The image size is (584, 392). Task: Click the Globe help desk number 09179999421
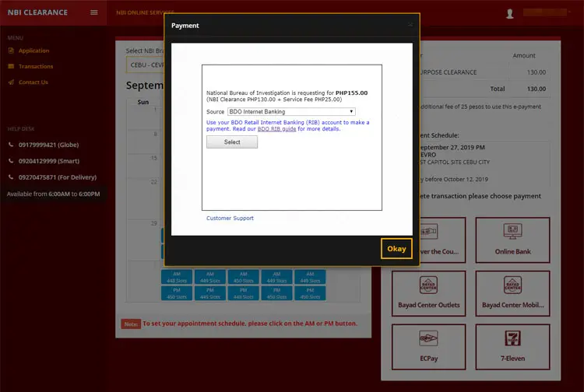point(49,145)
